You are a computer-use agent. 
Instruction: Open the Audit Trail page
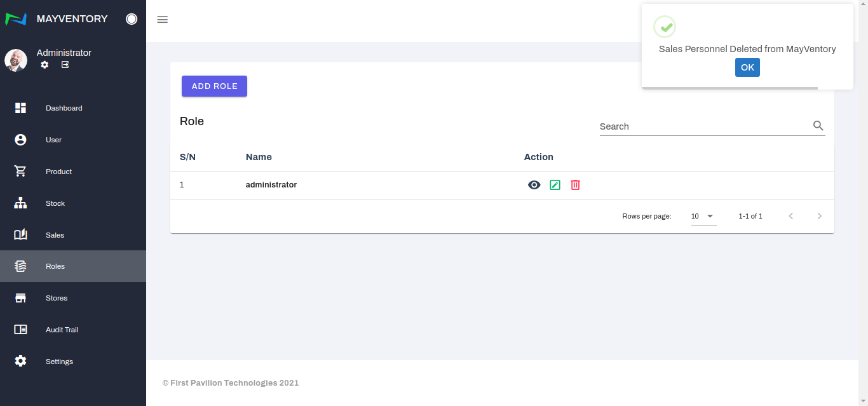62,330
